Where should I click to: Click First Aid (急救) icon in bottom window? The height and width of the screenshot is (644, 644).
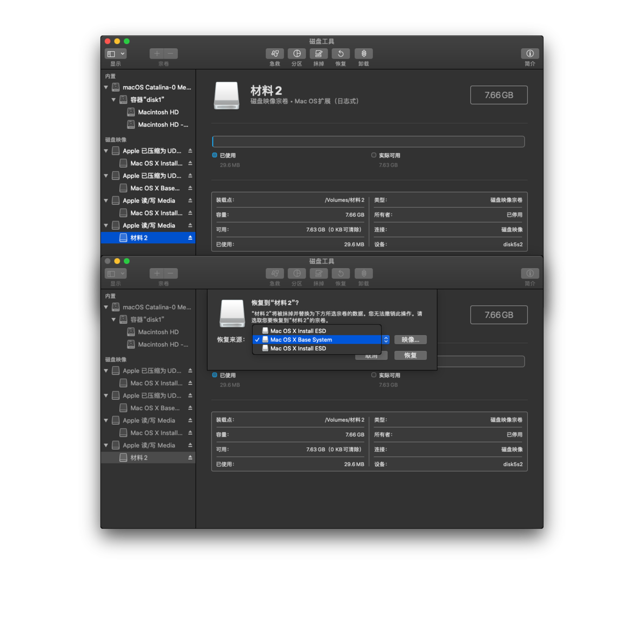click(x=275, y=273)
